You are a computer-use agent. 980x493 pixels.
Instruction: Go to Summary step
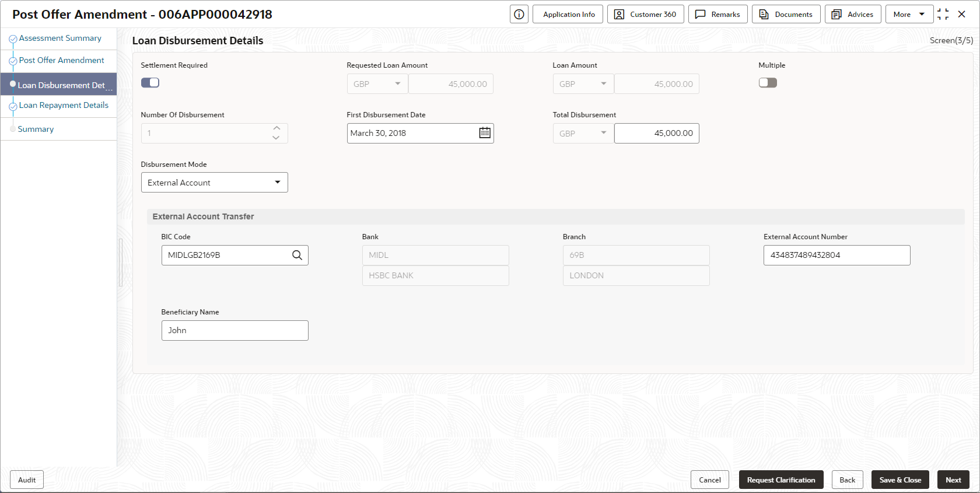(36, 130)
